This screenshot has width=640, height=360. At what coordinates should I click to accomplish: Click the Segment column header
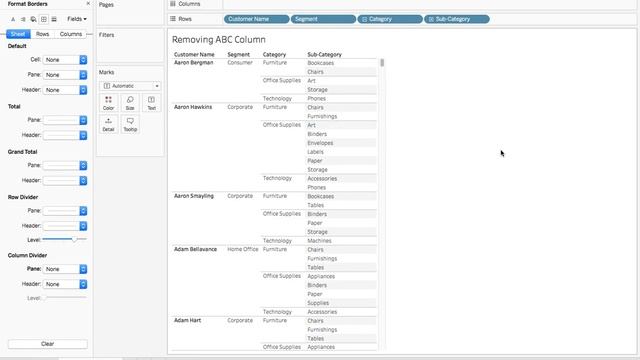pyautogui.click(x=238, y=54)
